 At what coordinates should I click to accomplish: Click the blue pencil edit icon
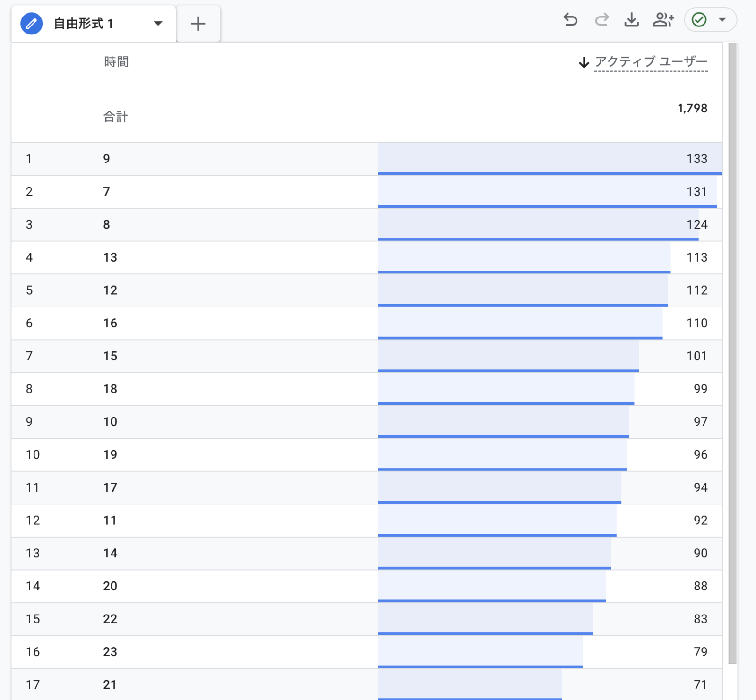(x=32, y=23)
